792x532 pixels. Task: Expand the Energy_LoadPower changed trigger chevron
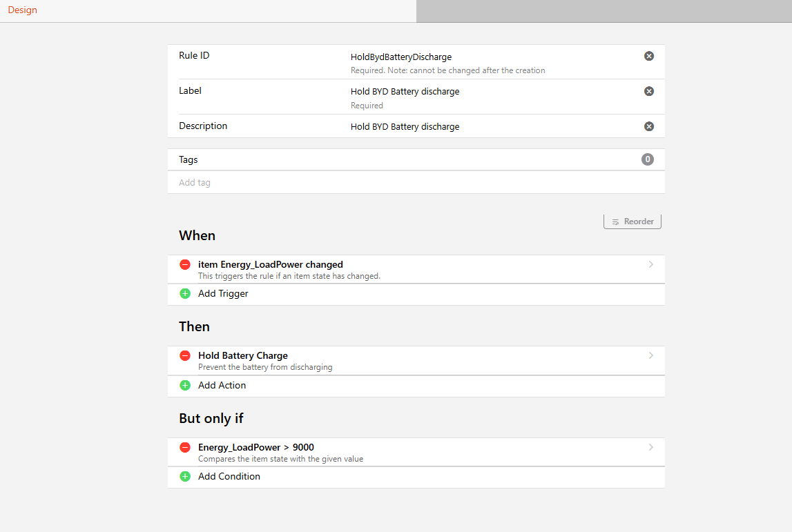coord(650,264)
